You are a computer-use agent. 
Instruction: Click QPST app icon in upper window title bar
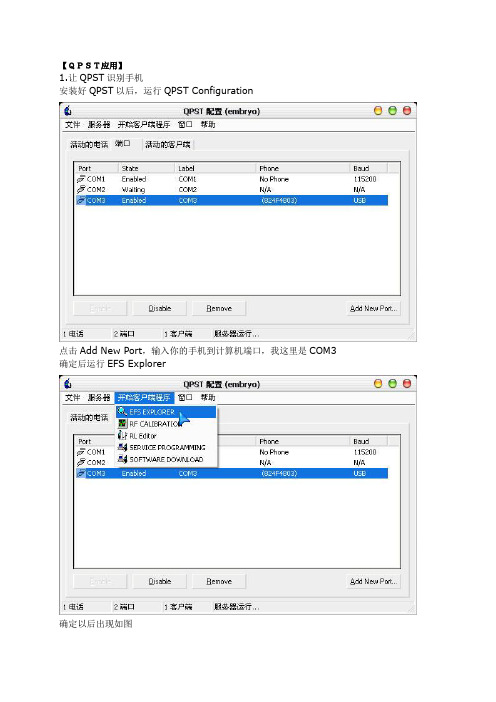(68, 110)
